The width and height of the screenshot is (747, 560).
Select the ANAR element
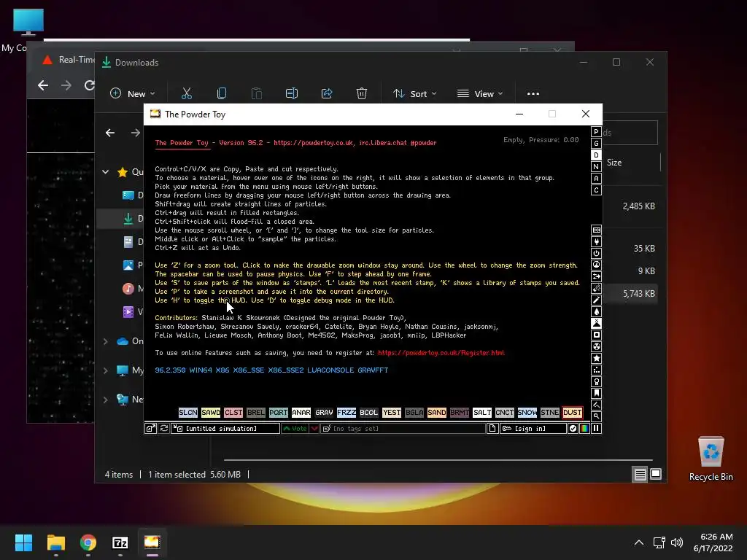[301, 413]
